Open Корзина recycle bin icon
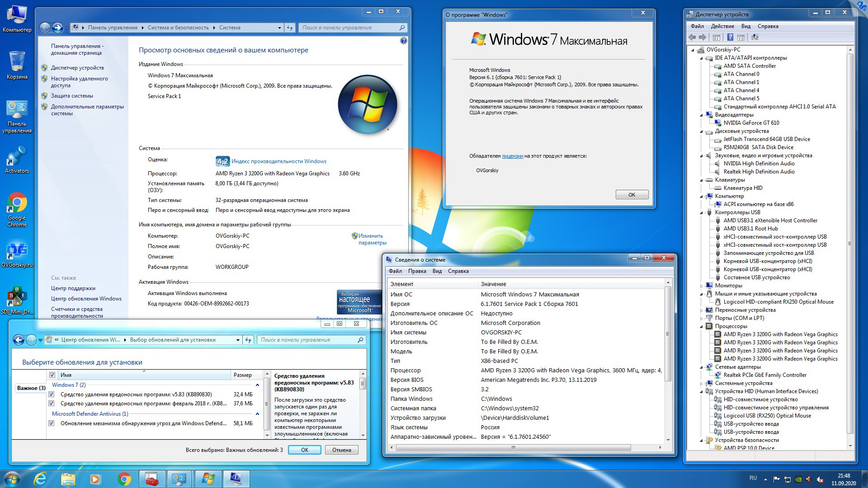Image resolution: width=868 pixels, height=488 pixels. pos(17,65)
